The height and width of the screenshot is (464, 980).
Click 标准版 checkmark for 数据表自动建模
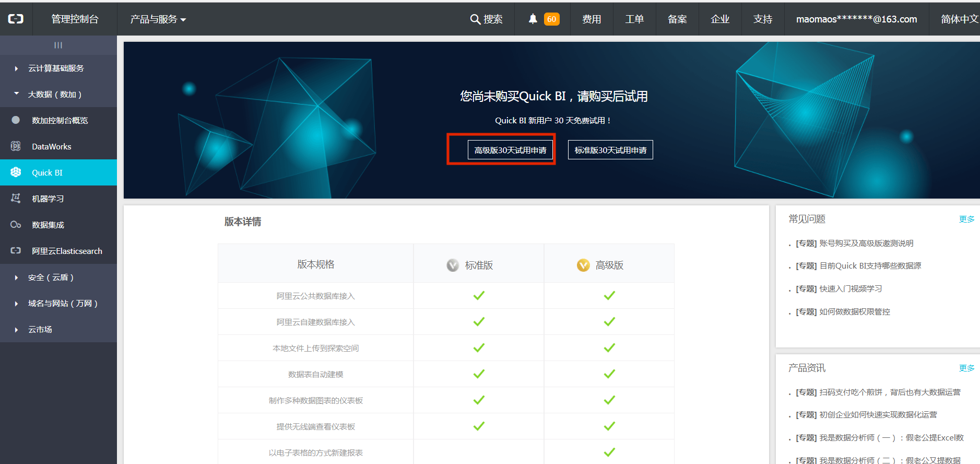click(x=479, y=374)
